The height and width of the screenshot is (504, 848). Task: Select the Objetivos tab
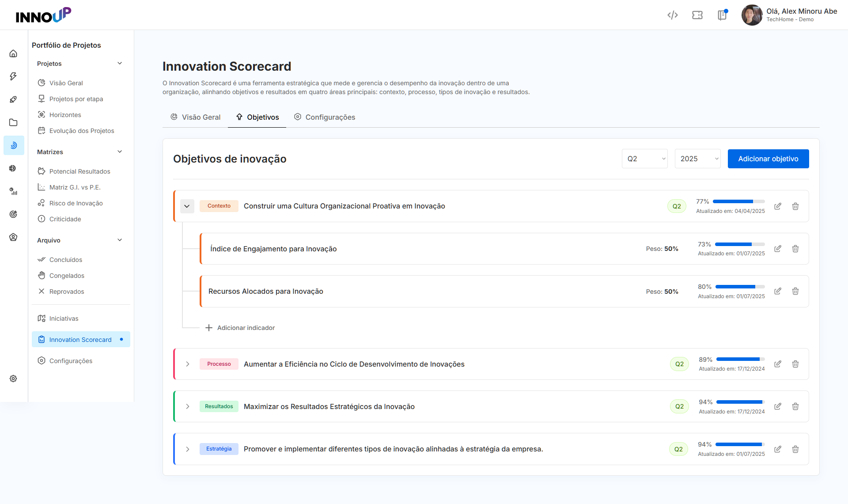257,117
